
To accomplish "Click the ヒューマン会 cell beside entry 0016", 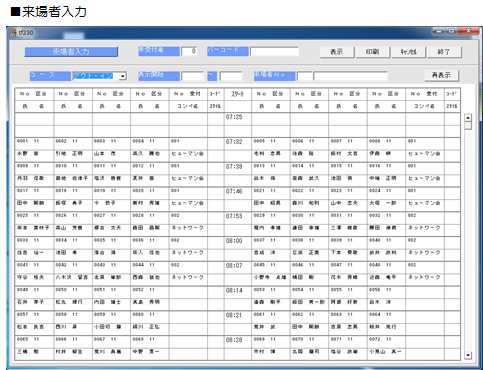I will (x=424, y=178).
